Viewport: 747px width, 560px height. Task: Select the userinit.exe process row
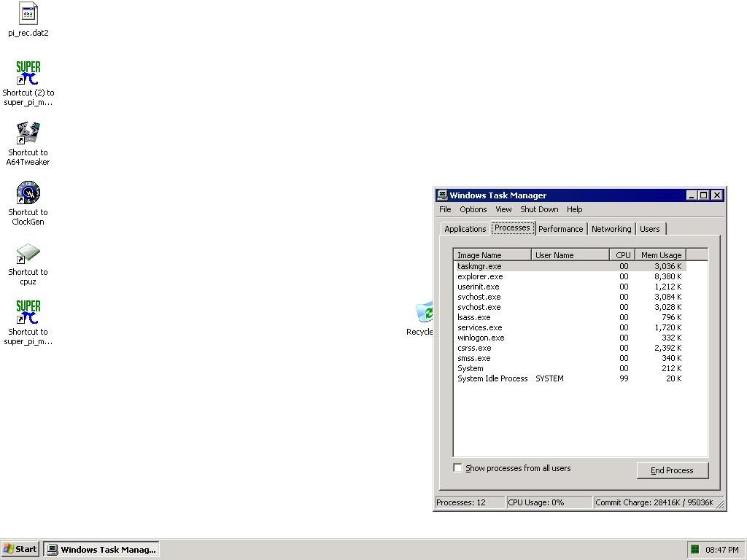click(570, 287)
